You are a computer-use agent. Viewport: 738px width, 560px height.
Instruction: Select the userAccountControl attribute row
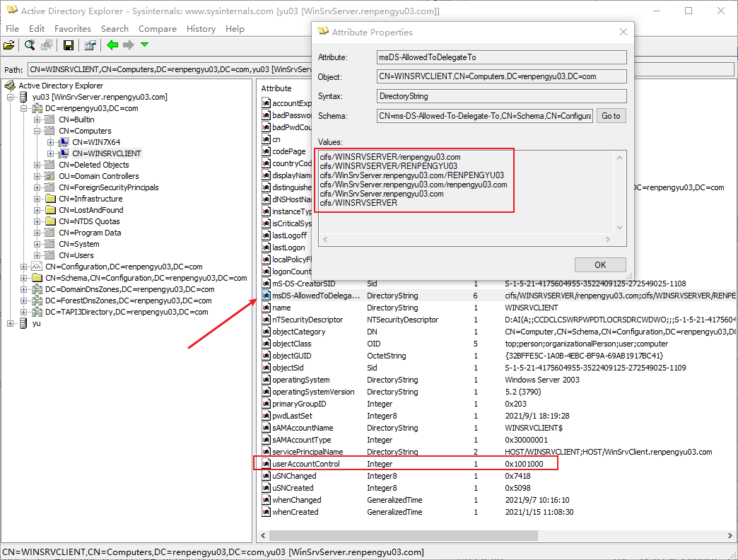pos(499,464)
